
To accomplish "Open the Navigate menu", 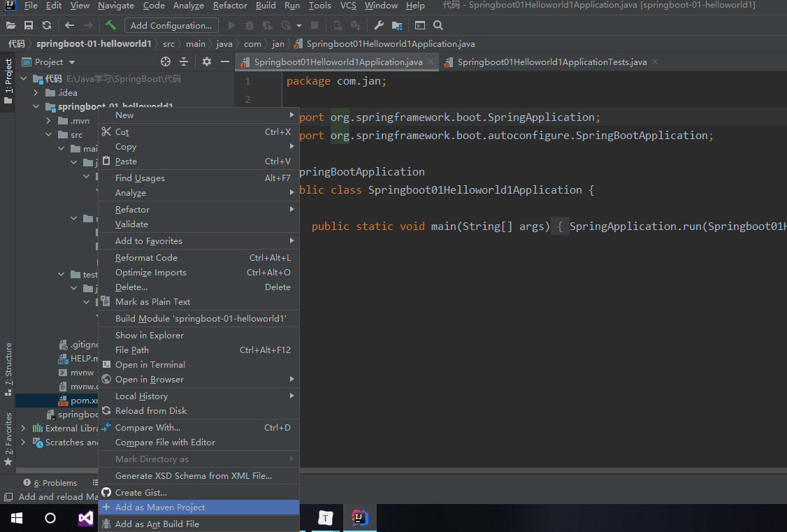I will [x=116, y=6].
